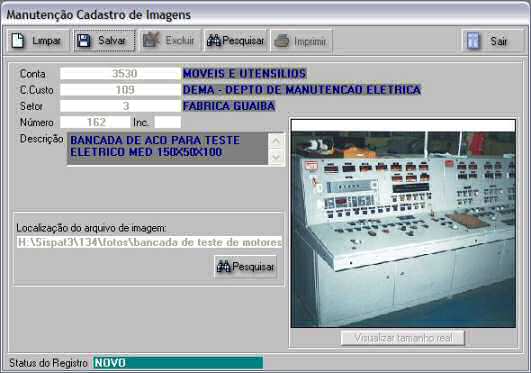Click the binoculars icon in toolbar Pesquisar

point(214,41)
